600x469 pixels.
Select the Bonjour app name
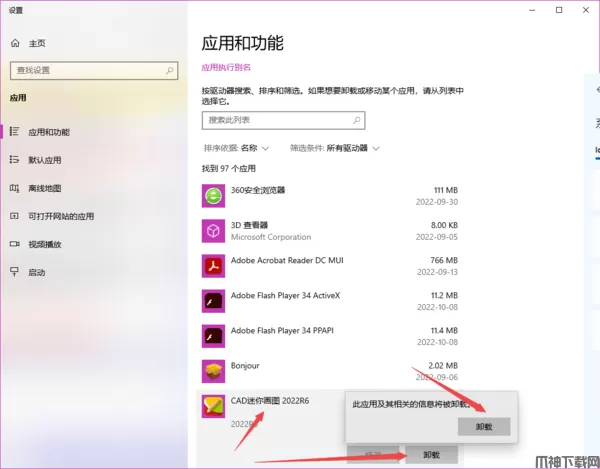coord(245,366)
